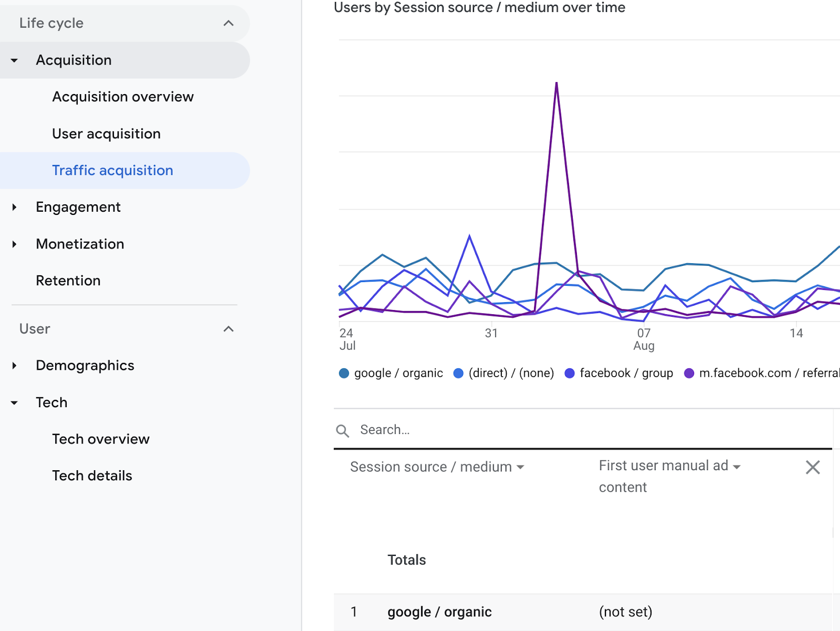Toggle google / organic legend dot

click(344, 373)
